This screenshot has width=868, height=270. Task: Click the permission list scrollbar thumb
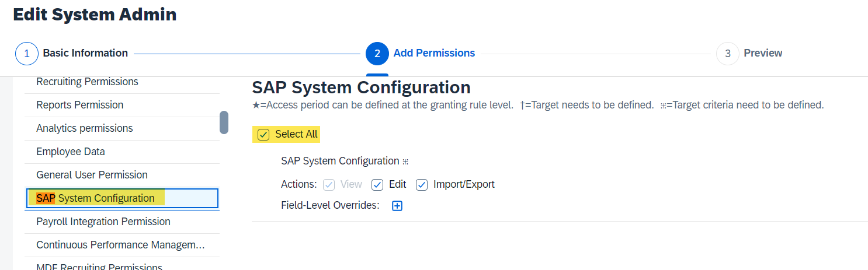coord(224,122)
